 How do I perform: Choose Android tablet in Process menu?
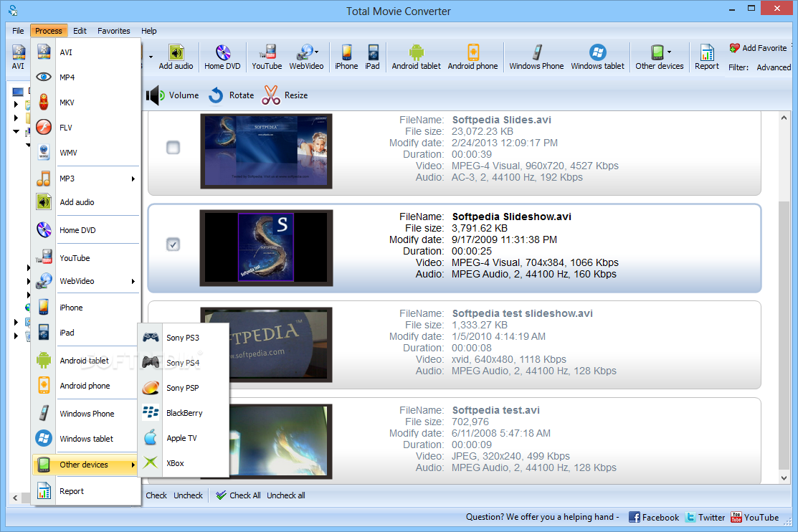85,361
